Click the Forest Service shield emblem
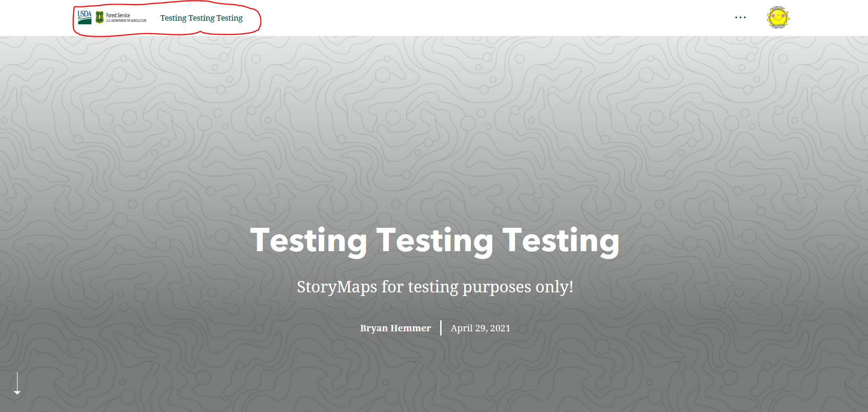 100,17
